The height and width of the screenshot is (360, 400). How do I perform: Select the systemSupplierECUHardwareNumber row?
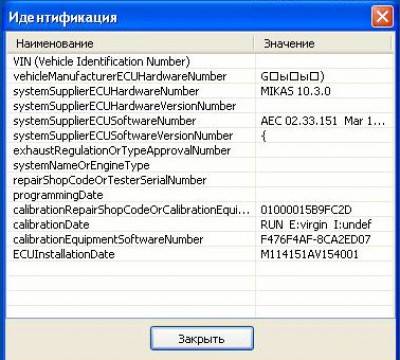click(x=200, y=91)
